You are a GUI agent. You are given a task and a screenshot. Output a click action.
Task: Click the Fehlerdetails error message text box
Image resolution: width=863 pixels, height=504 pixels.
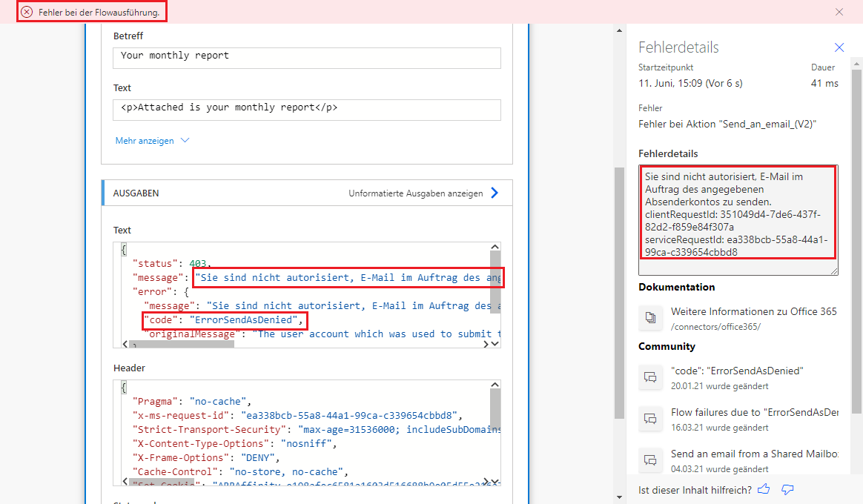(x=738, y=220)
